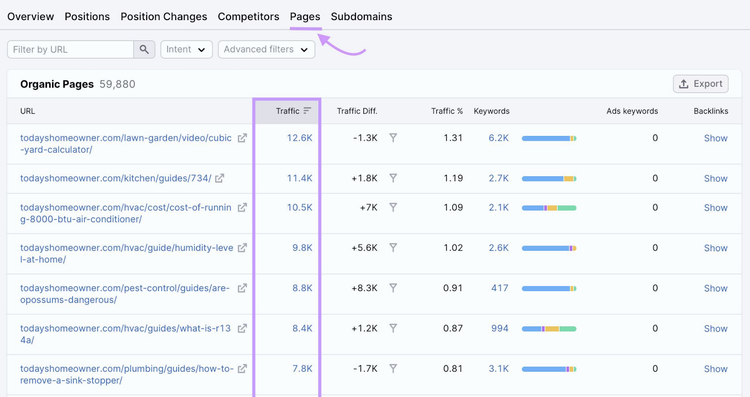Click keyword intent bar in the 2.1K keywords row
The height and width of the screenshot is (397, 750).
549,208
